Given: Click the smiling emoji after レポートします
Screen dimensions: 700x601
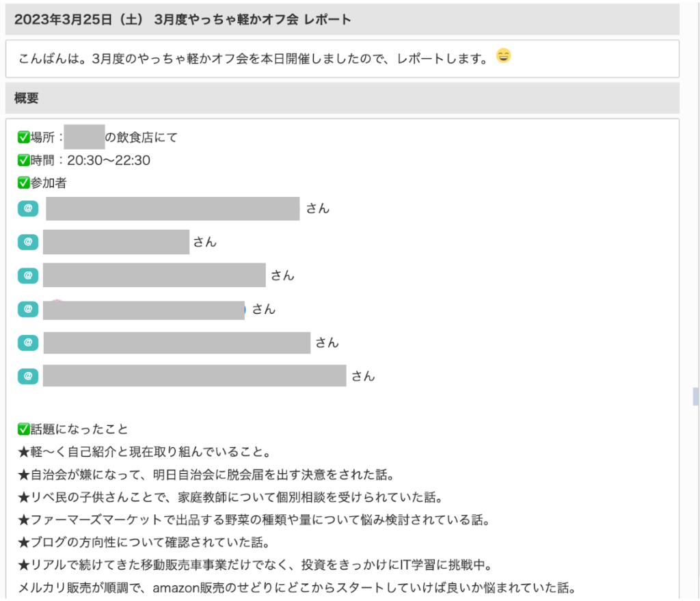Looking at the screenshot, I should pos(503,56).
